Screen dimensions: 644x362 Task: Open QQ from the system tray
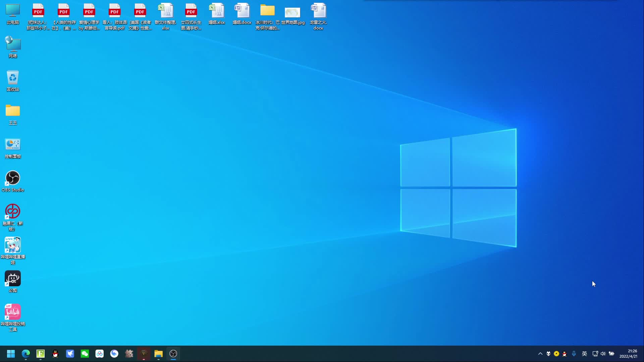coord(565,354)
